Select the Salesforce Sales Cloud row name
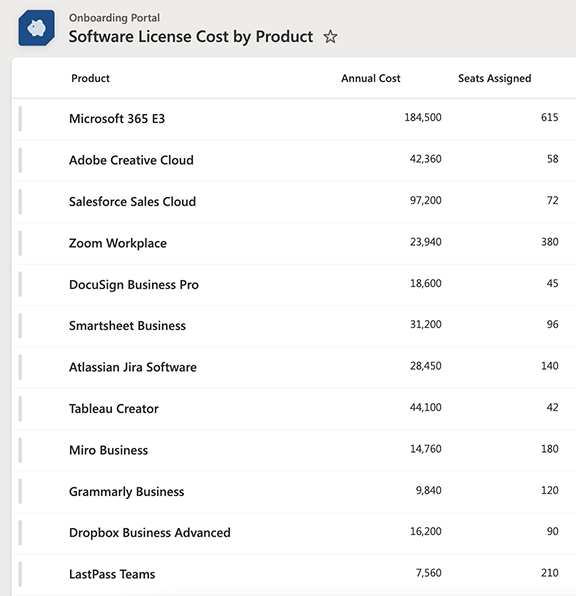This screenshot has width=576, height=596. pyautogui.click(x=132, y=201)
